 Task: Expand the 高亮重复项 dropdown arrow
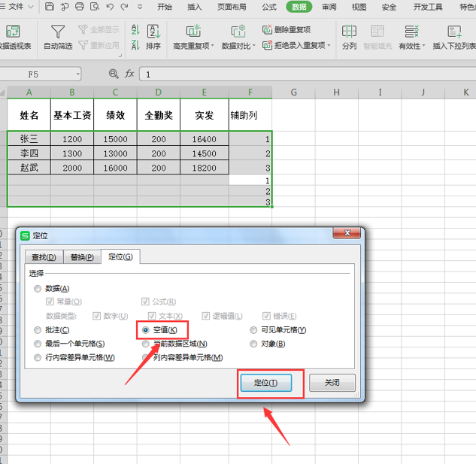[213, 46]
